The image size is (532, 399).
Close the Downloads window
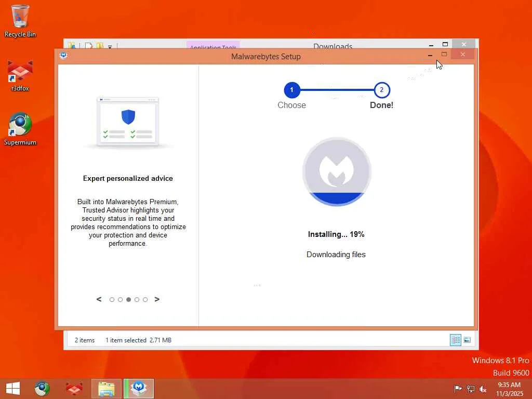click(464, 44)
